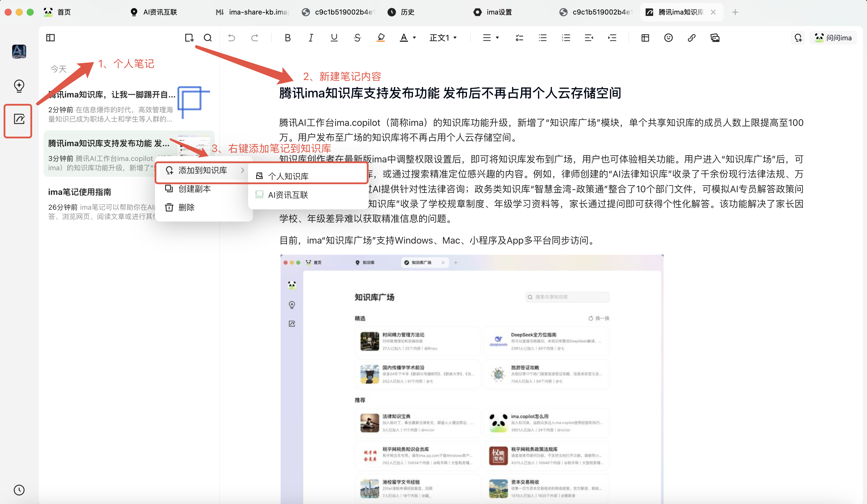Choose 删除 in the context menu
Image resolution: width=867 pixels, height=504 pixels.
click(x=204, y=207)
